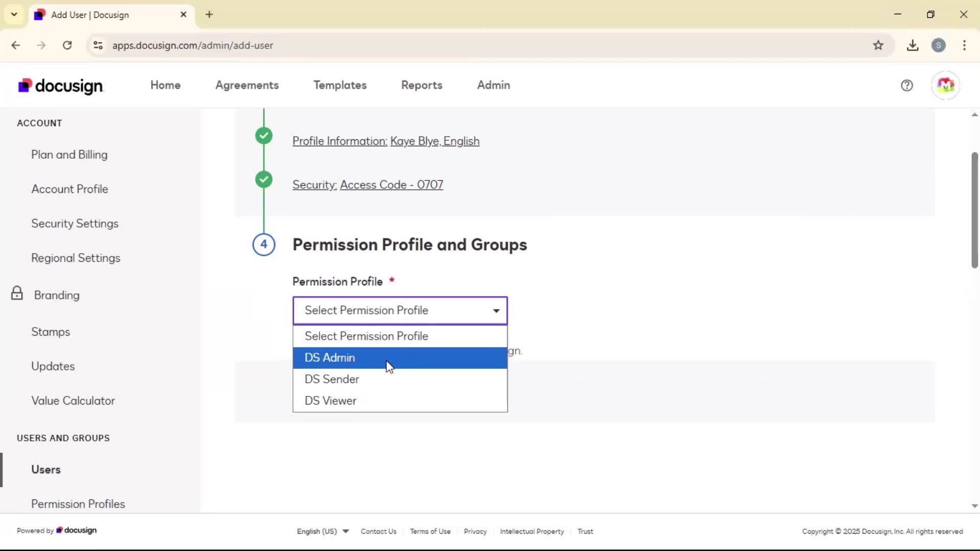Click the address bar URL
This screenshot has width=980, height=551.
[x=192, y=45]
